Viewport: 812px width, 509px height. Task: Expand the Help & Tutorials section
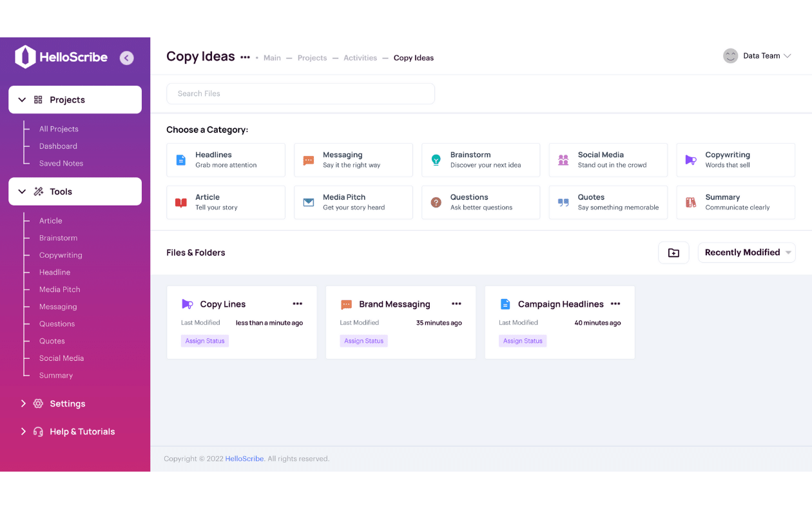pyautogui.click(x=23, y=431)
